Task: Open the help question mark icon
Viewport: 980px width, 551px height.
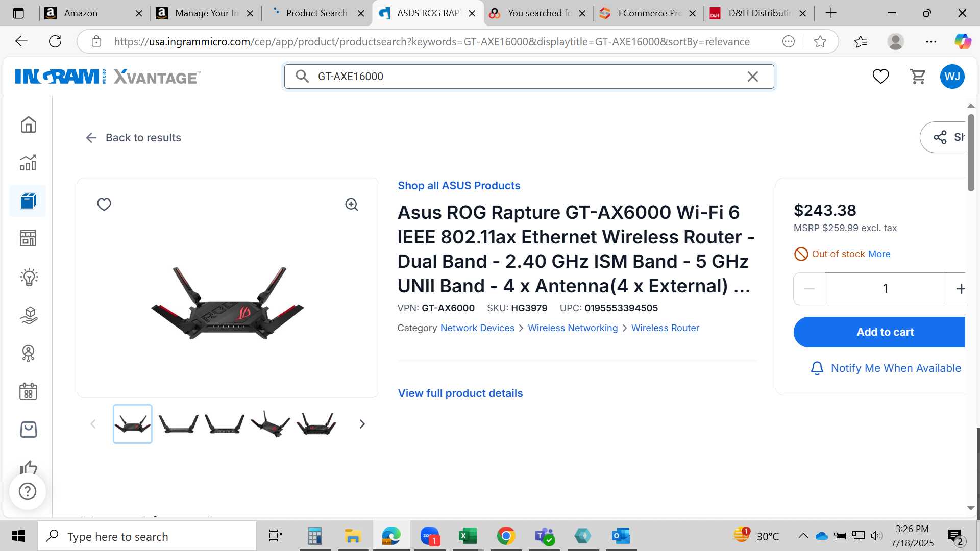Action: [28, 491]
